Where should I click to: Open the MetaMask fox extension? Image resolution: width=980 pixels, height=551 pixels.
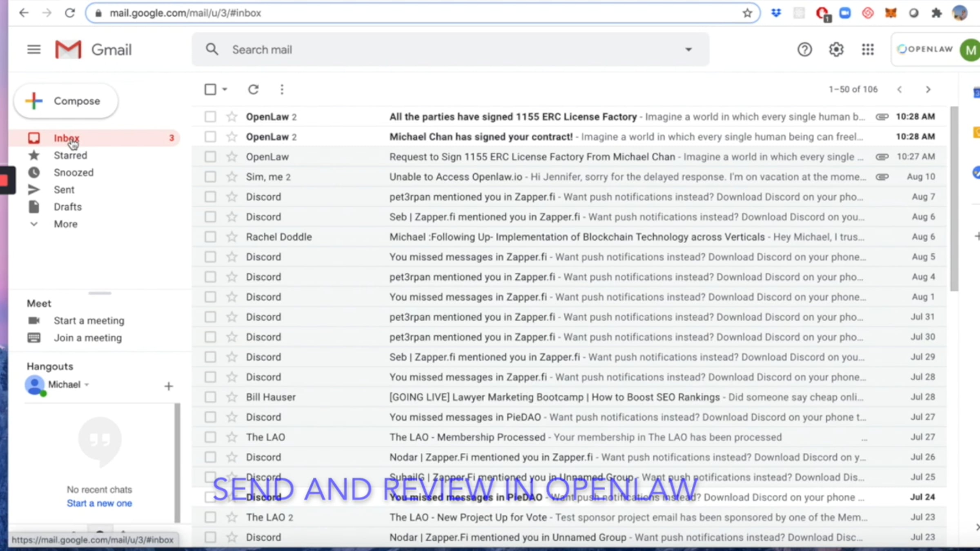[891, 13]
